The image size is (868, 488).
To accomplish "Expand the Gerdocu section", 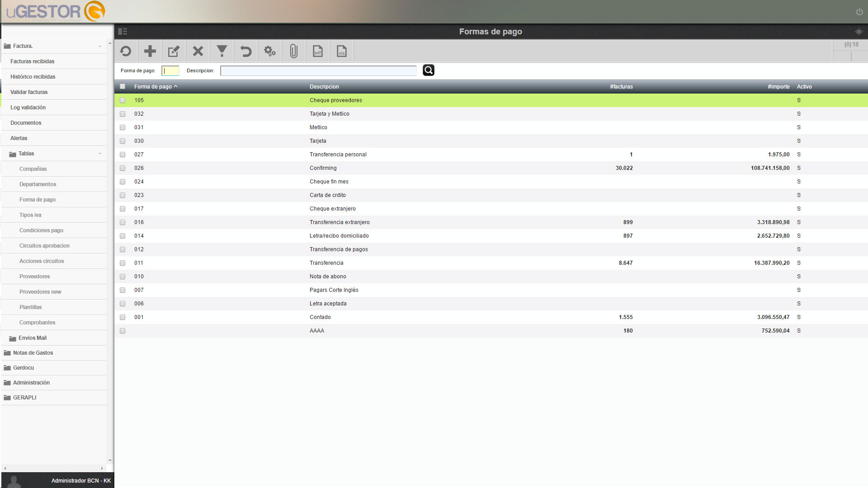I will (x=24, y=368).
